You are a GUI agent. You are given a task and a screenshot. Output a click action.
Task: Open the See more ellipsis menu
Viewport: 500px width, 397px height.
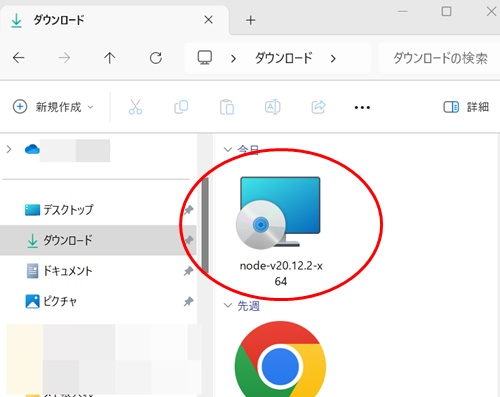click(x=362, y=108)
